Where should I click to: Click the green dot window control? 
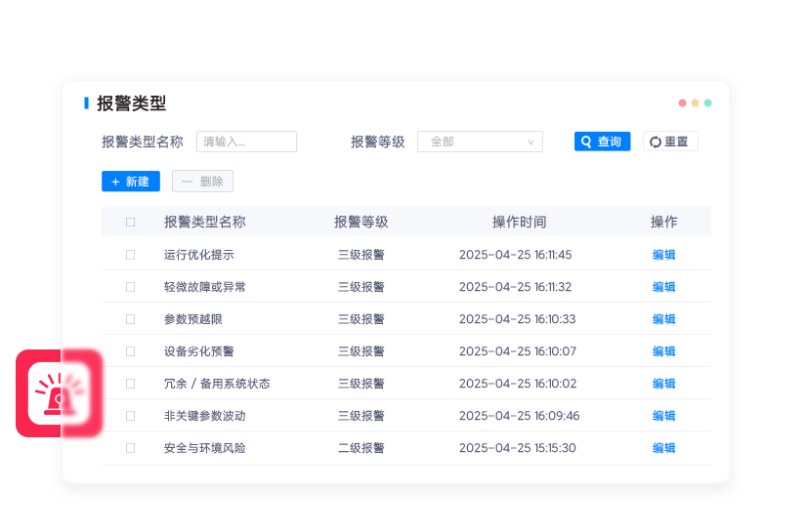(x=707, y=102)
